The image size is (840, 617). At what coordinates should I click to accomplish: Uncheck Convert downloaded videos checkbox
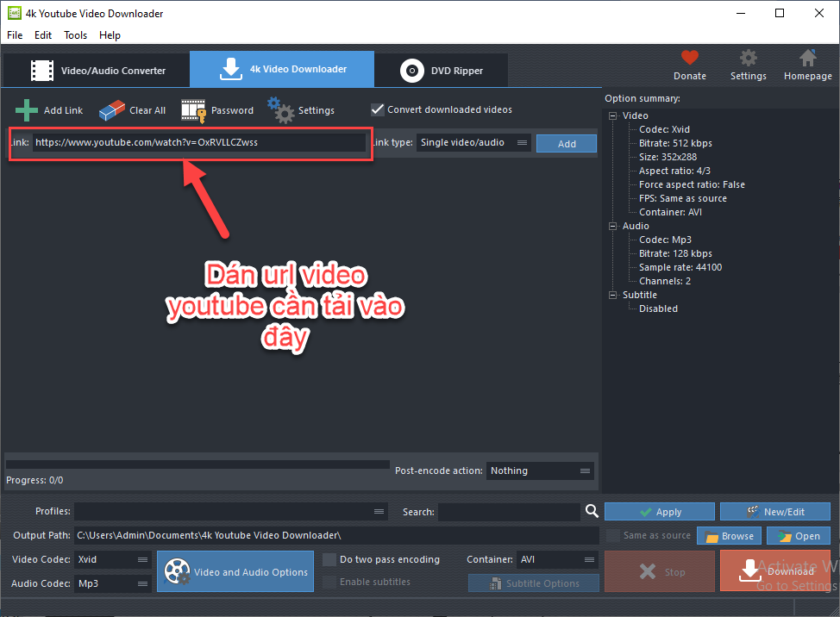[x=377, y=109]
